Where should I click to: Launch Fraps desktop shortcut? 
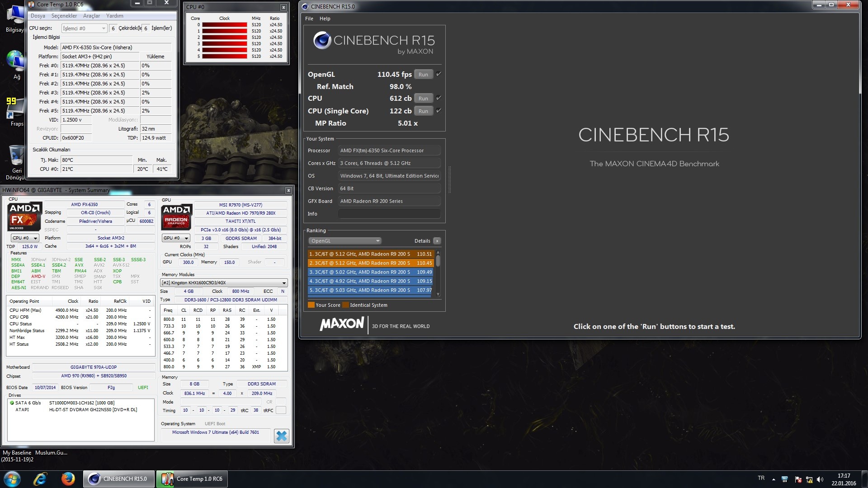16,112
